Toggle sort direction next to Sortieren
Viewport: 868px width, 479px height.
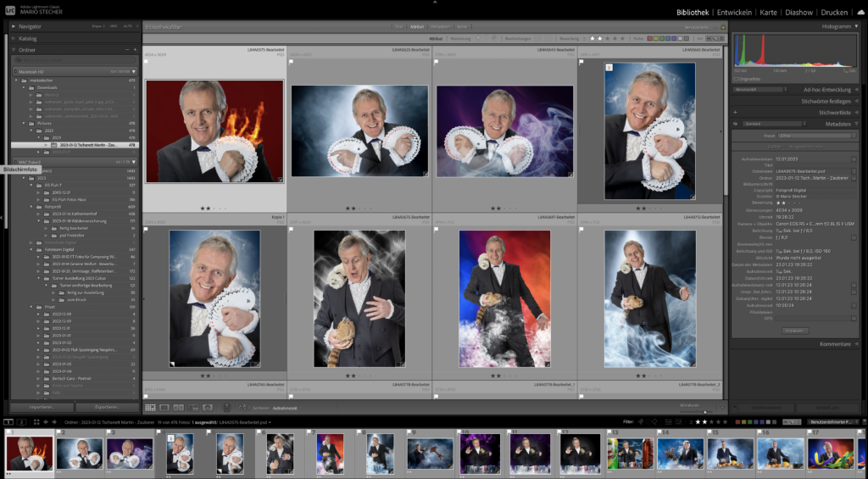[x=244, y=408]
